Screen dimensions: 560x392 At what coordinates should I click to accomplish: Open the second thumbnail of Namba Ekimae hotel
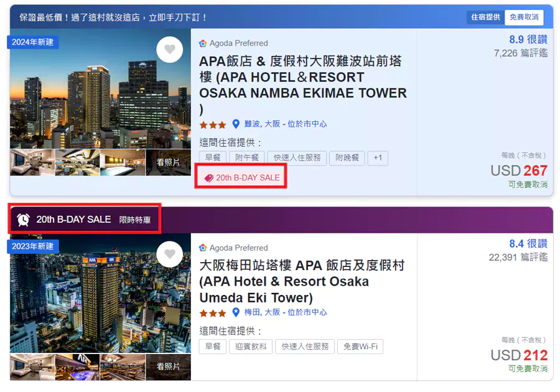(78, 162)
